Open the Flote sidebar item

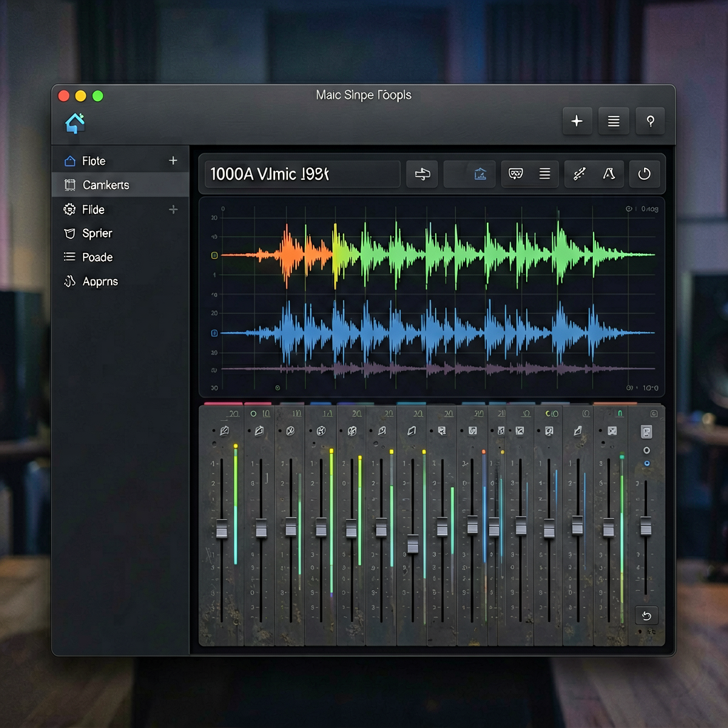coord(120,161)
